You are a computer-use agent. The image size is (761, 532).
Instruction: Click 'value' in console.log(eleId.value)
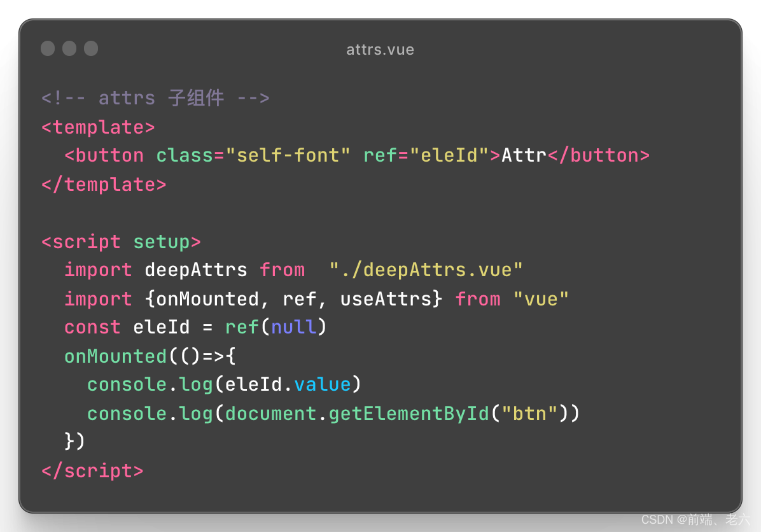tap(322, 384)
